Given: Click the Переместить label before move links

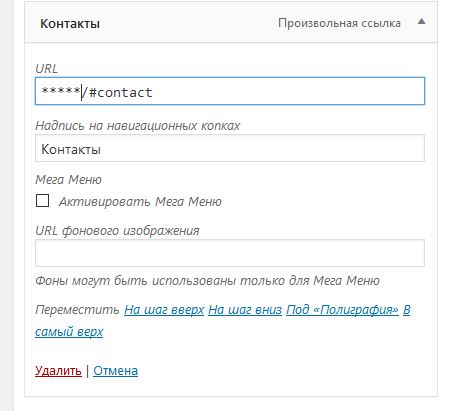Looking at the screenshot, I should pos(77,310).
